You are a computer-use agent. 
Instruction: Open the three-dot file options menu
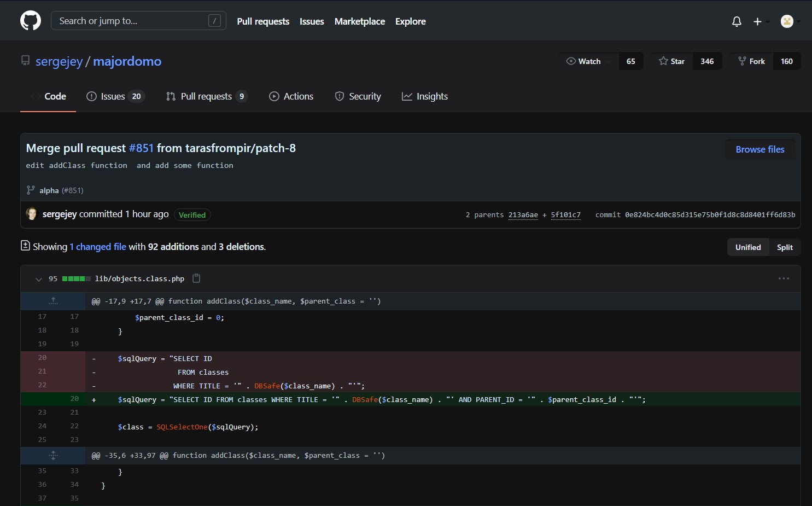point(784,278)
